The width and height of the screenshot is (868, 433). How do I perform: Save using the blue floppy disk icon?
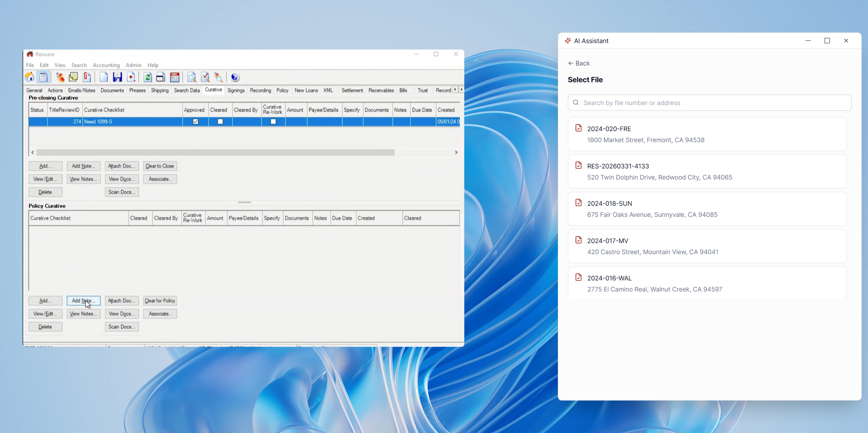point(118,77)
